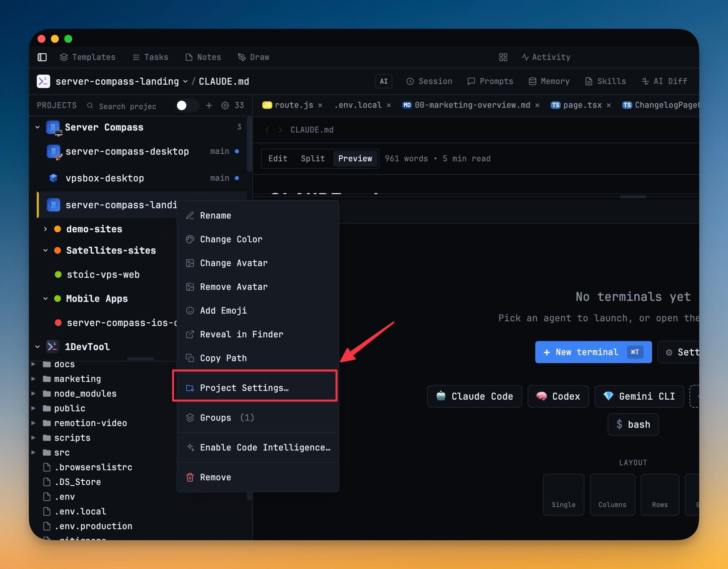Click the add project plus icon
728x569 pixels.
(209, 105)
